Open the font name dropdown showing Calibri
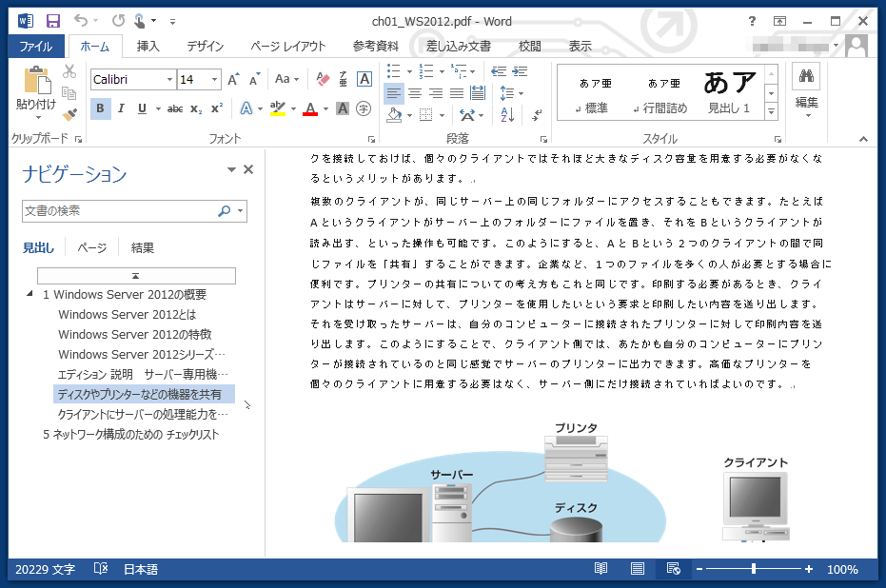The width and height of the screenshot is (886, 588). tap(169, 80)
